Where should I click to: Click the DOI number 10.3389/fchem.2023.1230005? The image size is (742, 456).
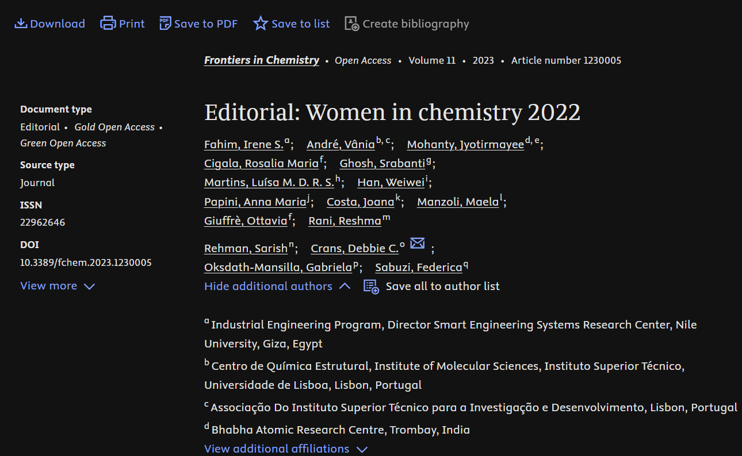(86, 263)
